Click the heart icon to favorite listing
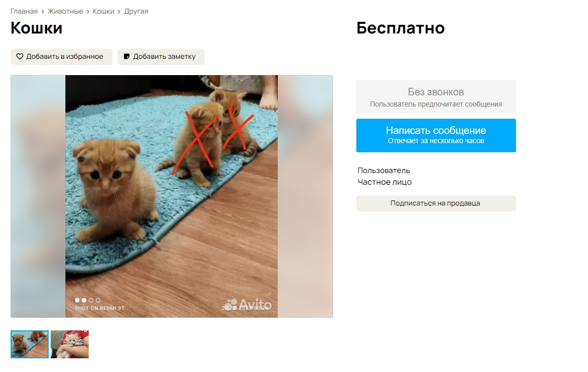Screen dimensions: 588x372 19,56
